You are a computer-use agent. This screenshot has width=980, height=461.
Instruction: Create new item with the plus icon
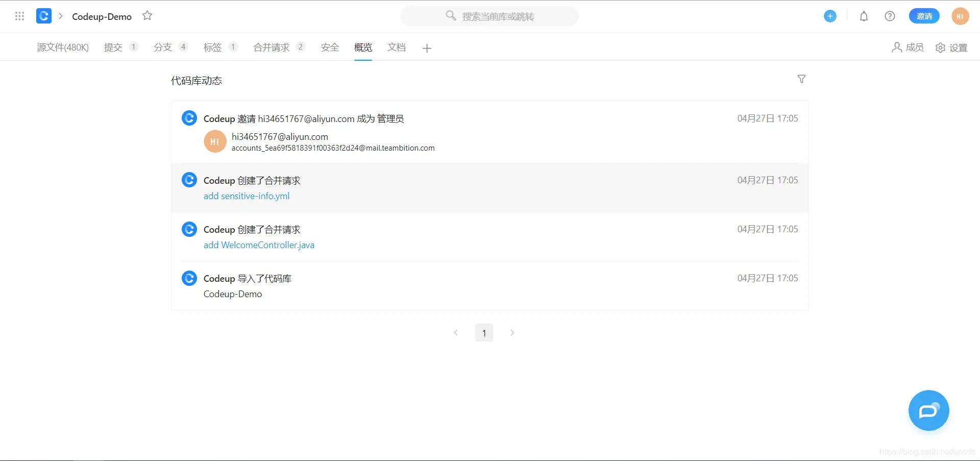829,16
